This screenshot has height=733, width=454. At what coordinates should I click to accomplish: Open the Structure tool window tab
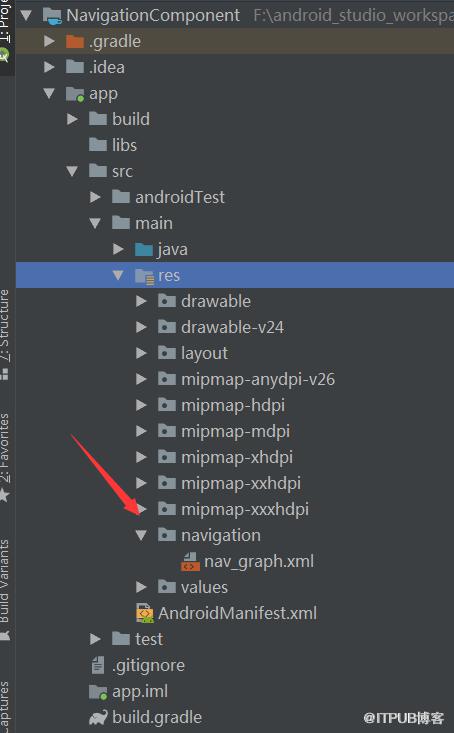(x=5, y=327)
